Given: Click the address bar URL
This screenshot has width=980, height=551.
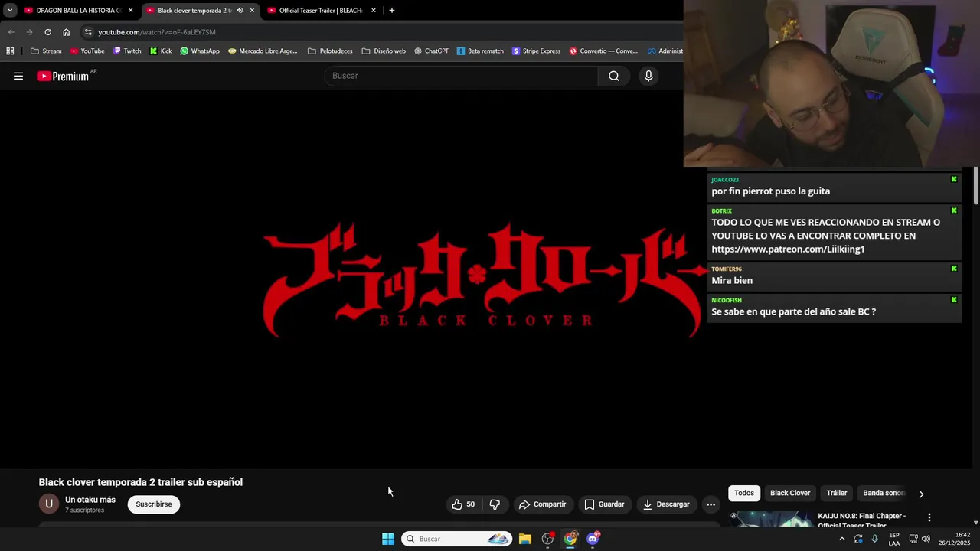Looking at the screenshot, I should pyautogui.click(x=157, y=32).
